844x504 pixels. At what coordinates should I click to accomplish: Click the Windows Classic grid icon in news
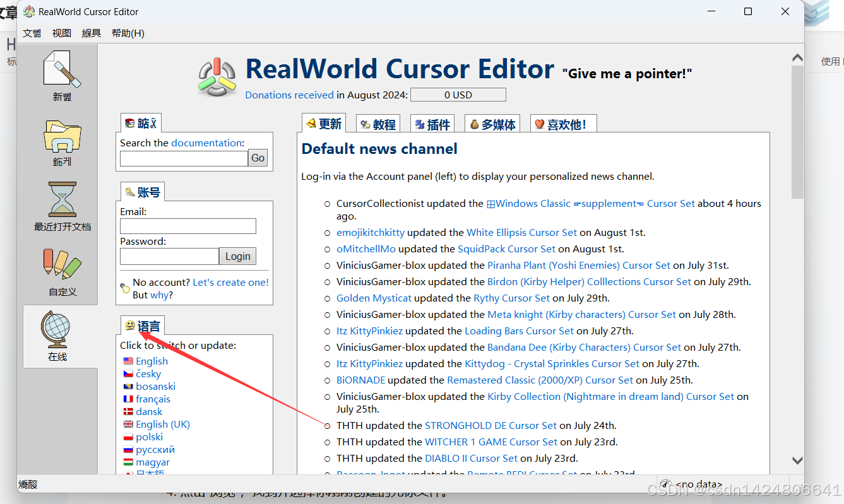pyautogui.click(x=490, y=204)
